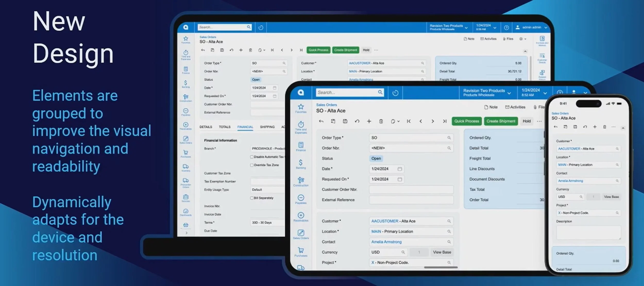The height and width of the screenshot is (286, 644).
Task: Expand admin admin user menu on laptop
Action: click(532, 27)
